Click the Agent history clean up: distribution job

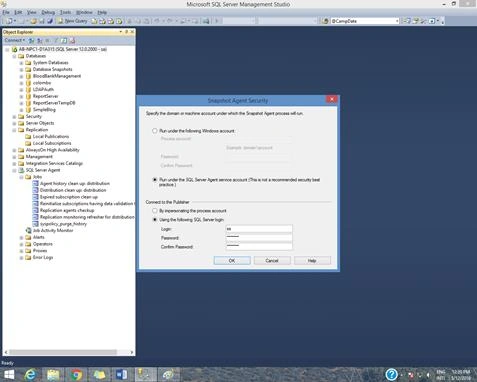tap(75, 183)
